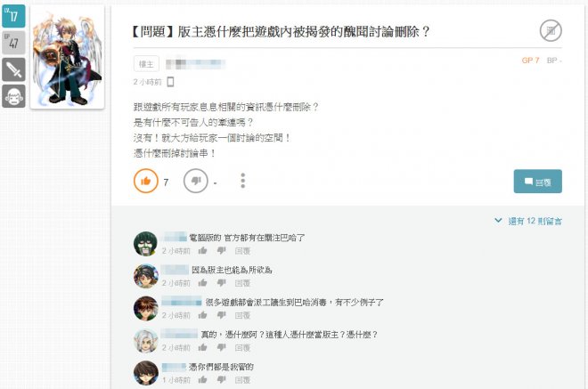Click the sword icon in the sidebar
This screenshot has width=588, height=389.
point(13,69)
